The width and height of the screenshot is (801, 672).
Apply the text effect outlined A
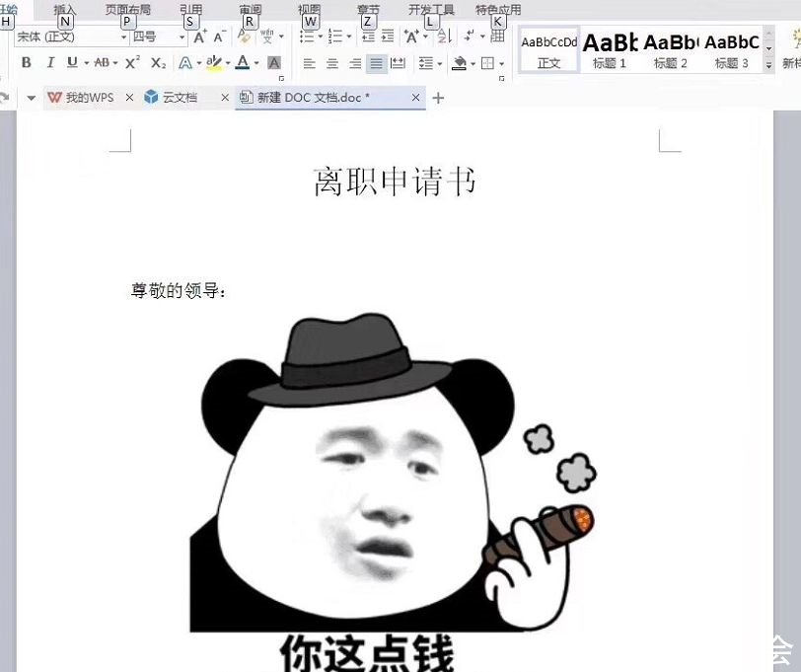(x=185, y=63)
